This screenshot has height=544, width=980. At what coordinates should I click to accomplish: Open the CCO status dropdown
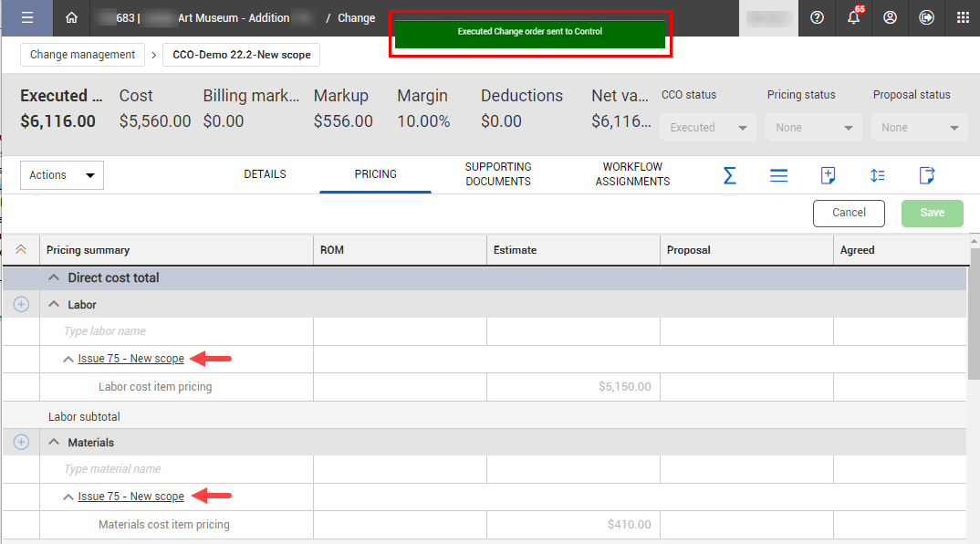tap(708, 128)
